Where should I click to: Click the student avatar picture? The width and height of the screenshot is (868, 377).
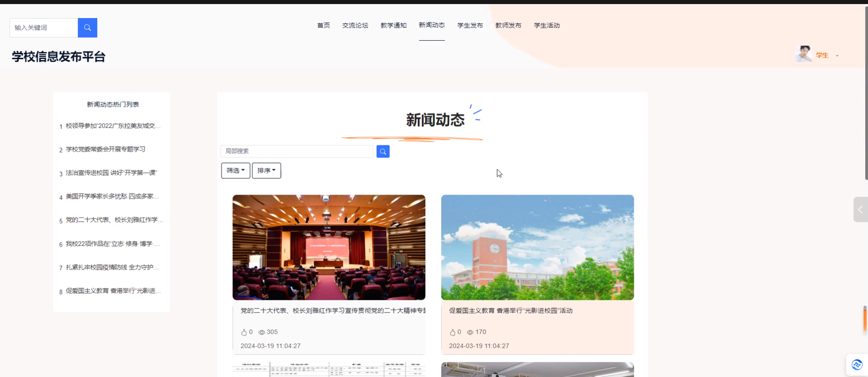tap(804, 54)
